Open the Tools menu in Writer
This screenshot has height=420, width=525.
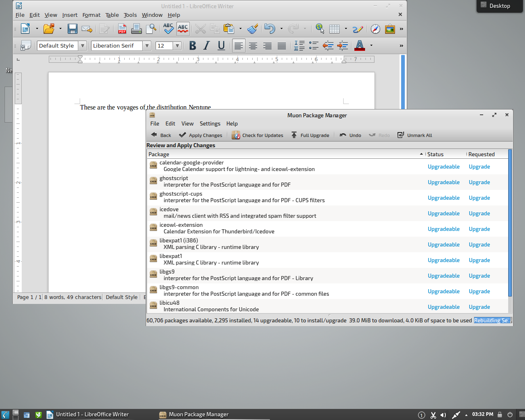[x=130, y=15]
